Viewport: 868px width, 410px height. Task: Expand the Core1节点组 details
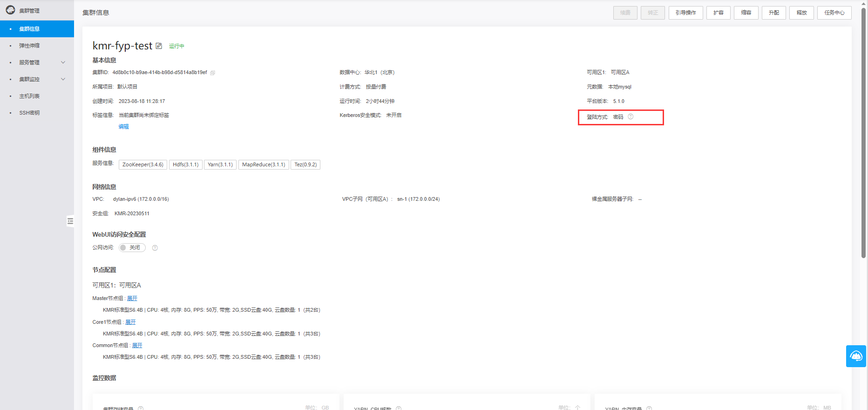coord(130,322)
